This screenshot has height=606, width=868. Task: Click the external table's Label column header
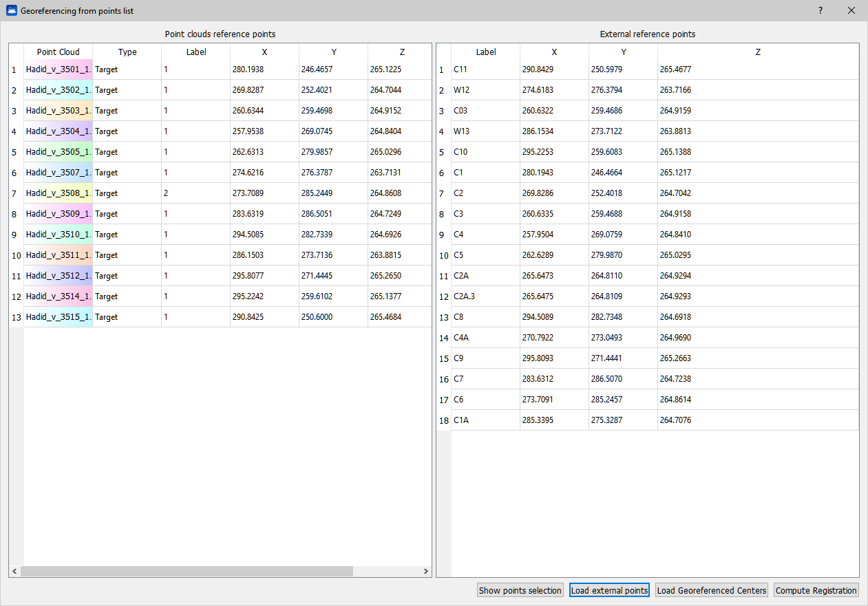[485, 52]
